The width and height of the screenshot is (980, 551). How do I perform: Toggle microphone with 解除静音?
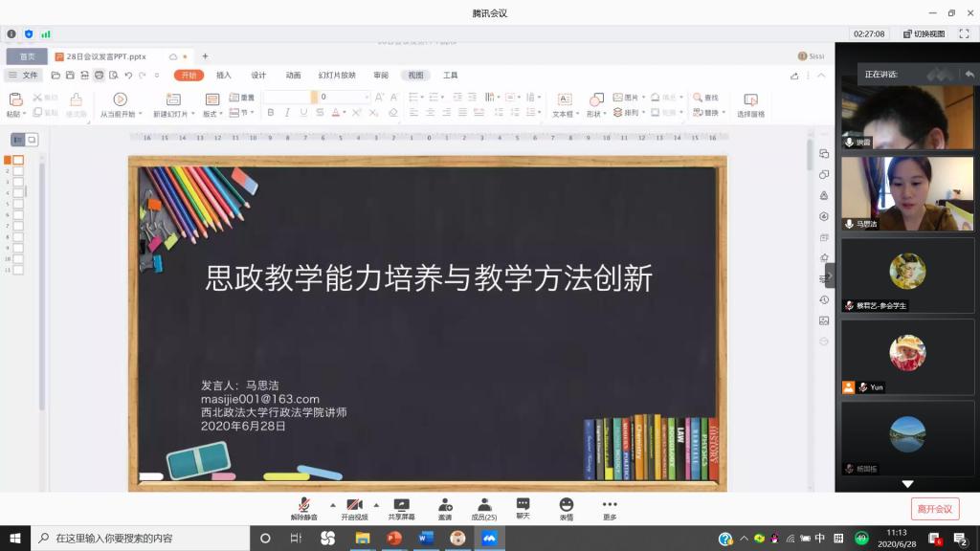(x=303, y=505)
